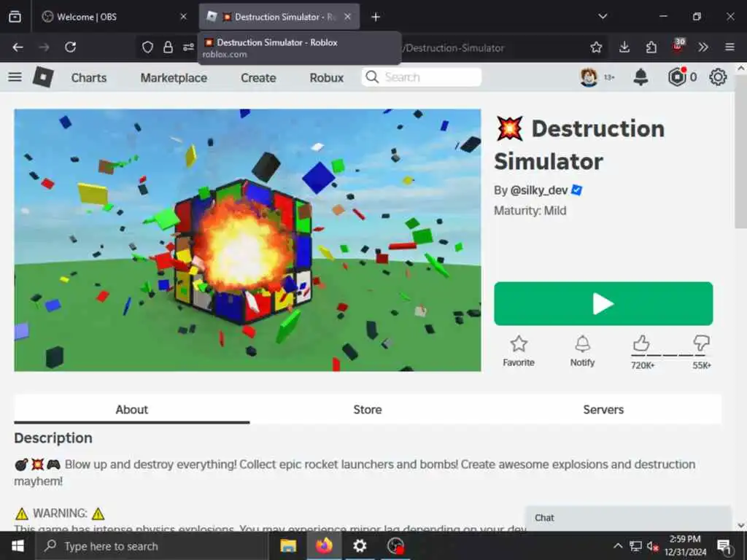Close the Welcome OBS tab

(x=183, y=17)
